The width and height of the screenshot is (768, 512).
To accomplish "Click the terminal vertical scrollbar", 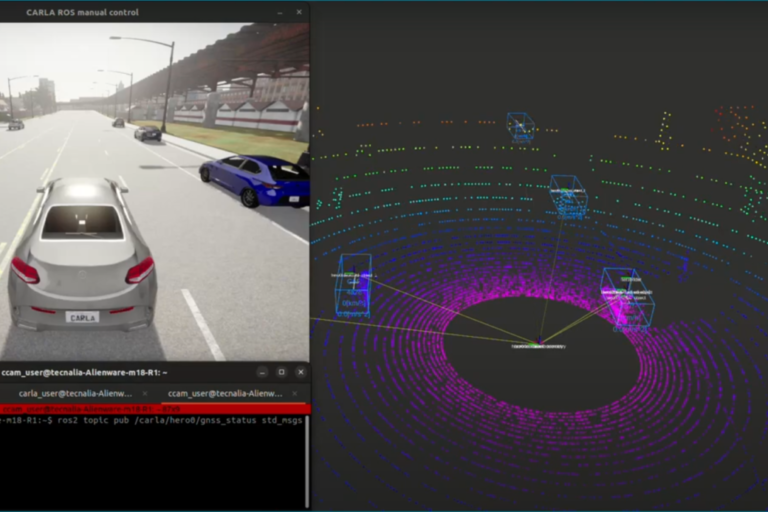I will point(307,462).
